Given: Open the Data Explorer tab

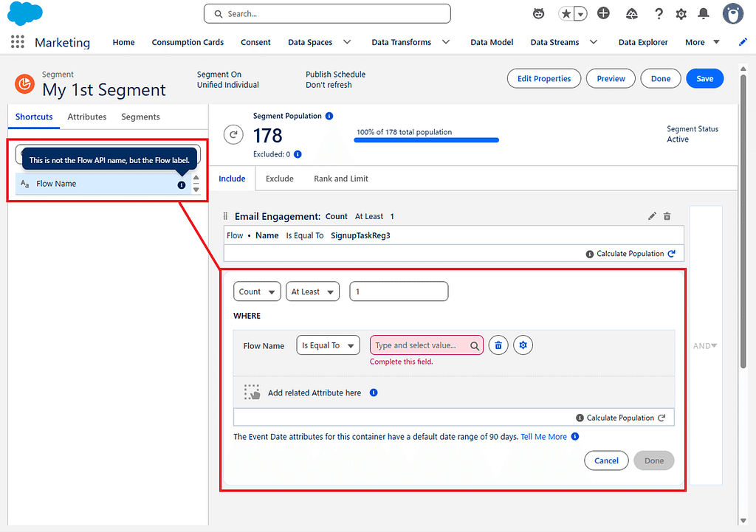Looking at the screenshot, I should (x=643, y=42).
